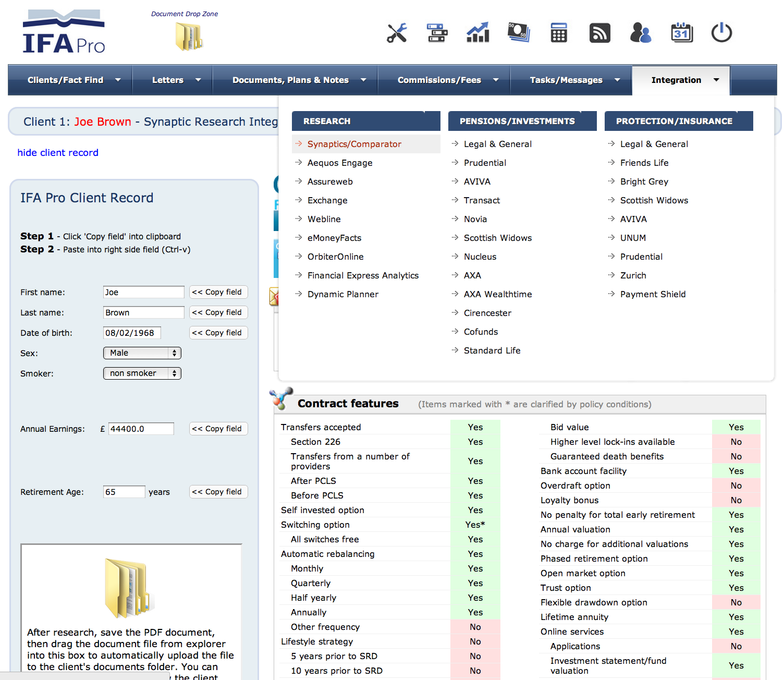Image resolution: width=784 pixels, height=680 pixels.
Task: Open the Tasks/Messages menu
Action: pyautogui.click(x=566, y=80)
